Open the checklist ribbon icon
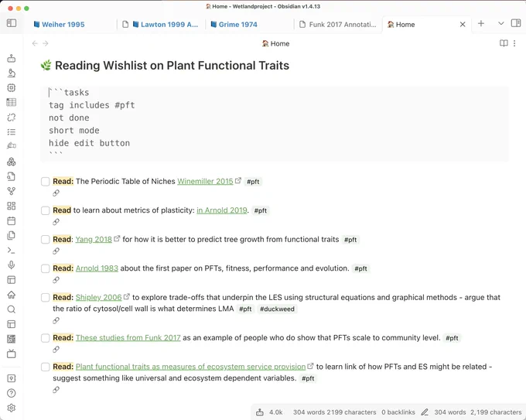 click(12, 131)
